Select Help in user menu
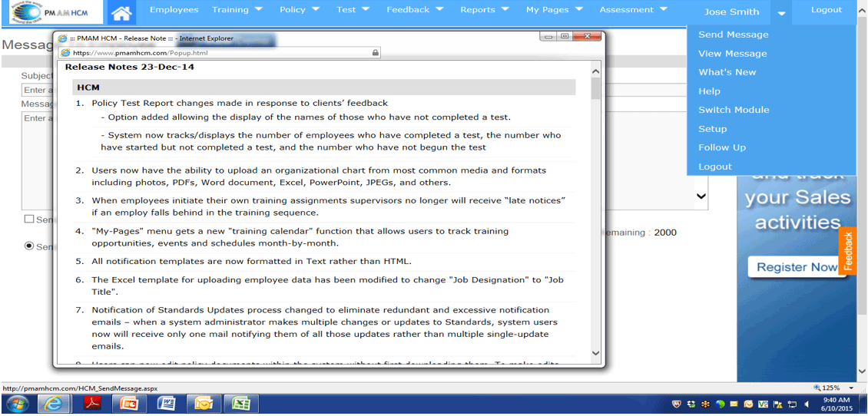This screenshot has height=416, width=868. coord(709,91)
